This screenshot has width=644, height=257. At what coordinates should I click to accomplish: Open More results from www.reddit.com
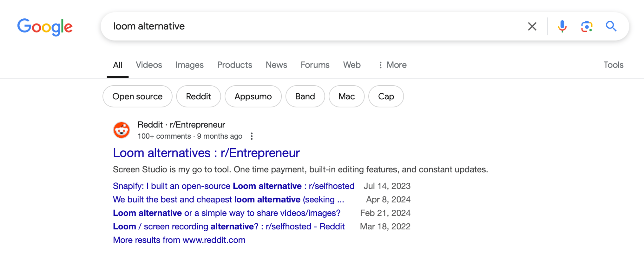pyautogui.click(x=179, y=240)
